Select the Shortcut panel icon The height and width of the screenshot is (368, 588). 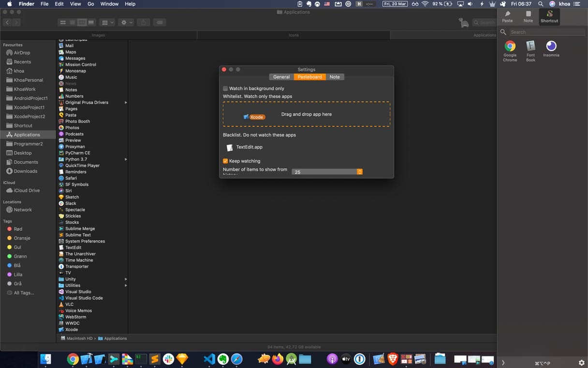(x=549, y=16)
